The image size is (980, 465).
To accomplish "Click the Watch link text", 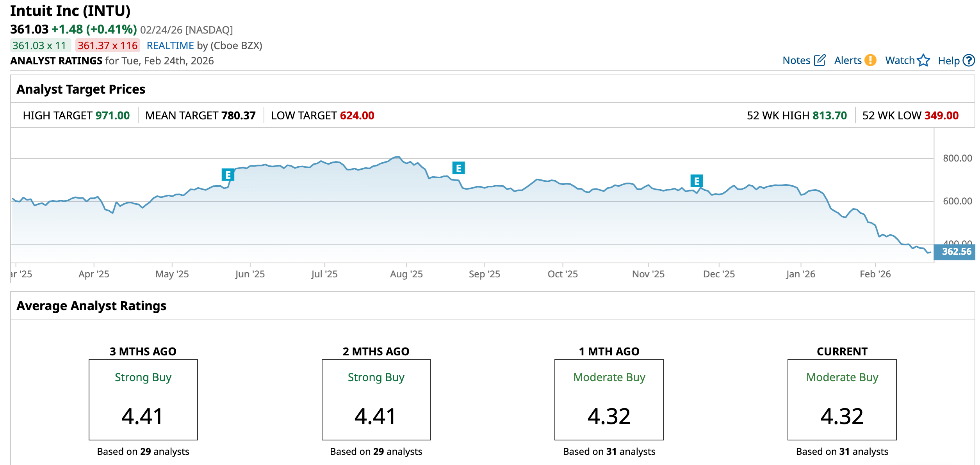I will coord(900,60).
